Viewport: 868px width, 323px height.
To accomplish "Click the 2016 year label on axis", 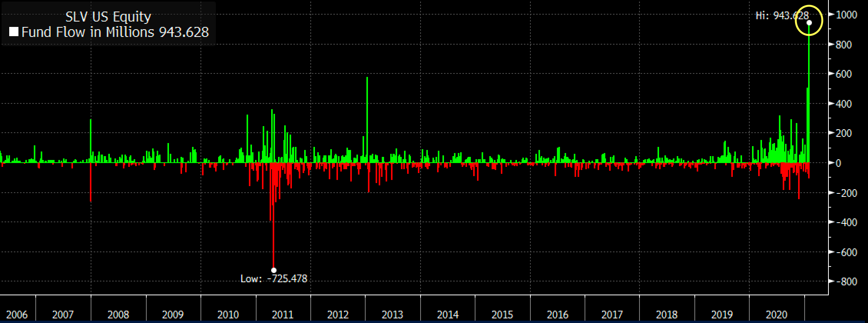I will 557,315.
